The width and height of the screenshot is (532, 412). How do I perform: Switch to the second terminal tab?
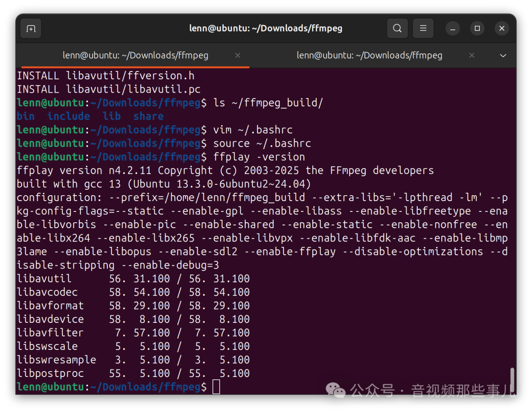(x=369, y=55)
